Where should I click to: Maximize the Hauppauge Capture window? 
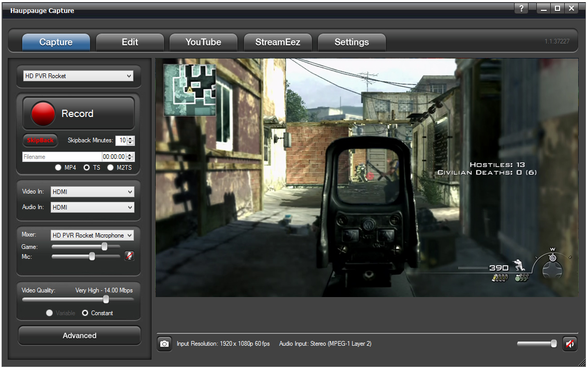[557, 8]
